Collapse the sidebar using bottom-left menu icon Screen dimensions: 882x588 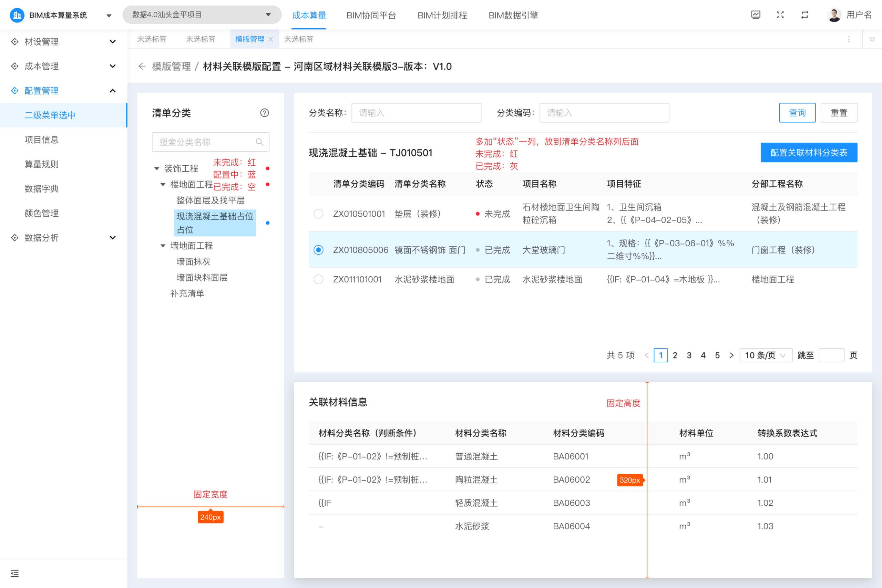14,573
